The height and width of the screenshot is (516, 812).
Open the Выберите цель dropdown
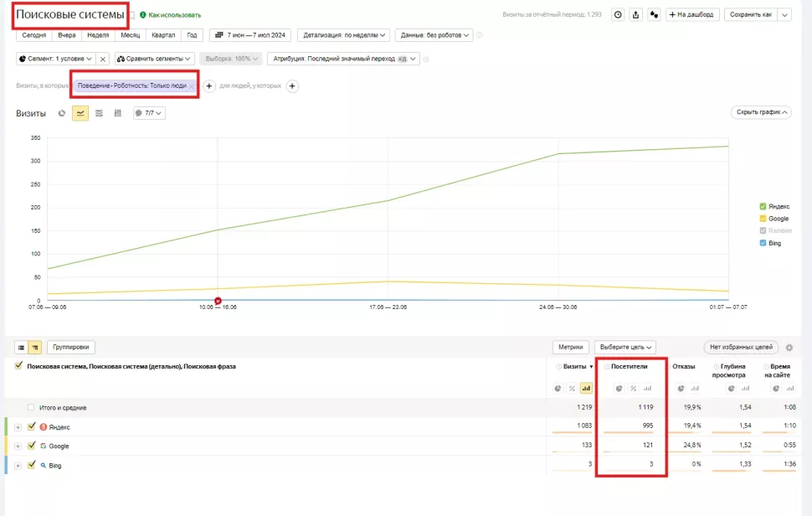625,347
